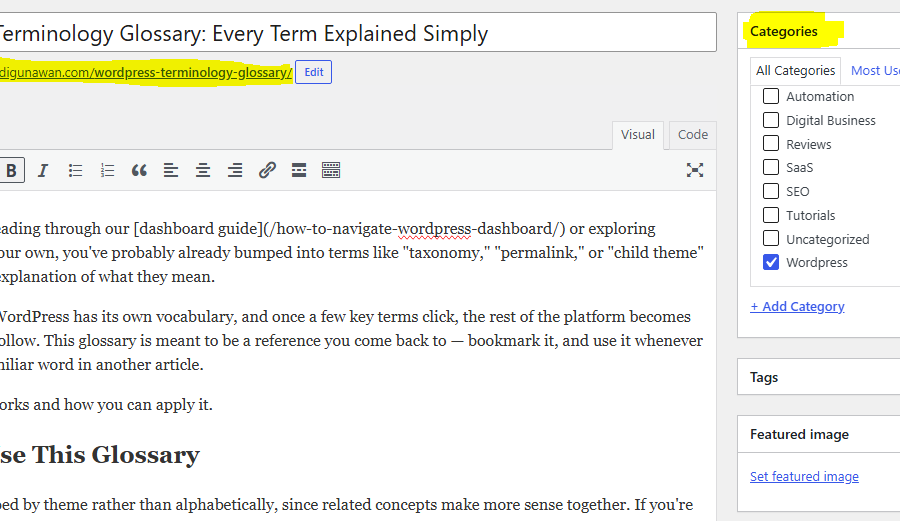Apply blockquote formatting
Image resolution: width=900 pixels, height=521 pixels.
(139, 170)
